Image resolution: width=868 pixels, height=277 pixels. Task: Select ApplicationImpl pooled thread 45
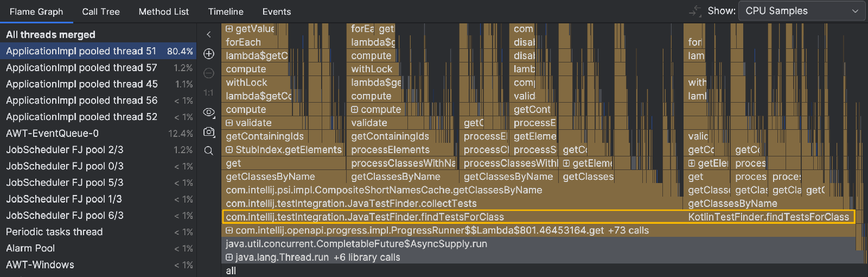point(98,84)
